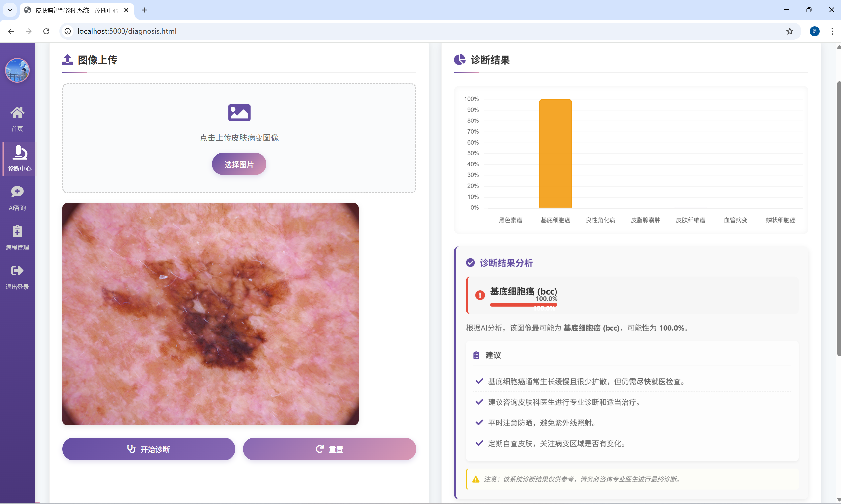Open the 首页 home sidebar icon
Viewport: 841px width, 504px height.
[x=17, y=113]
